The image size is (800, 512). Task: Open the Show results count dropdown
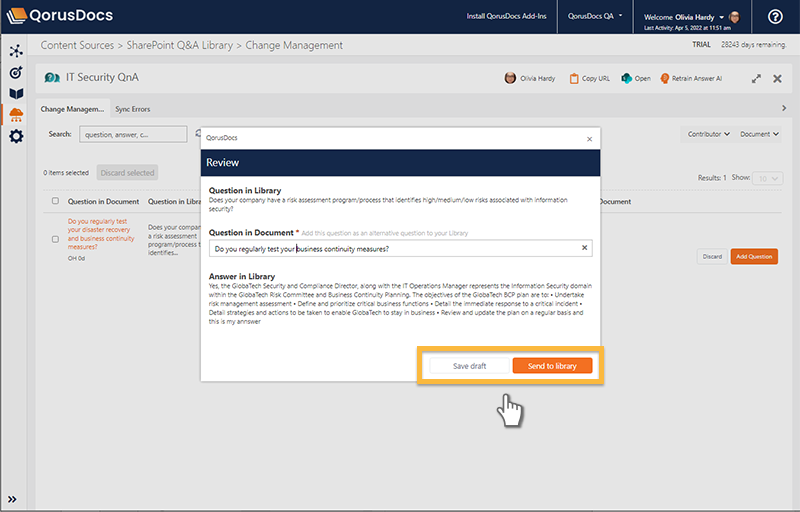click(x=768, y=178)
